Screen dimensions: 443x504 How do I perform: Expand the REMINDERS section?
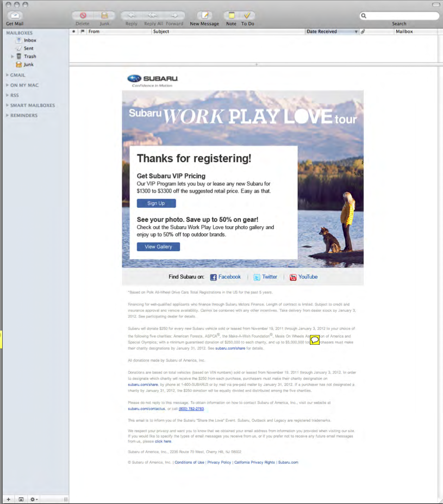pos(8,115)
